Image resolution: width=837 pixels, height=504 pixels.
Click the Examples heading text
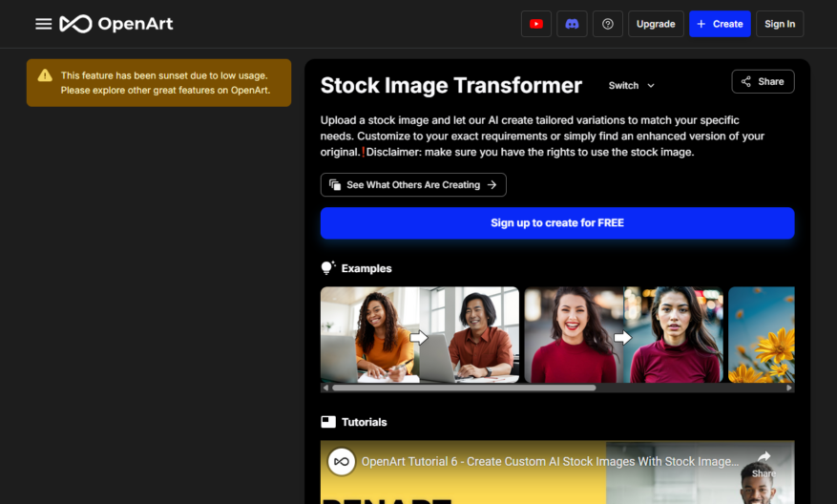click(366, 268)
